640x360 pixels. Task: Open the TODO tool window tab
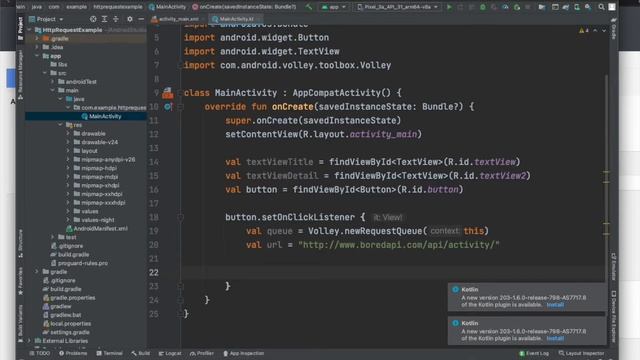(40, 353)
